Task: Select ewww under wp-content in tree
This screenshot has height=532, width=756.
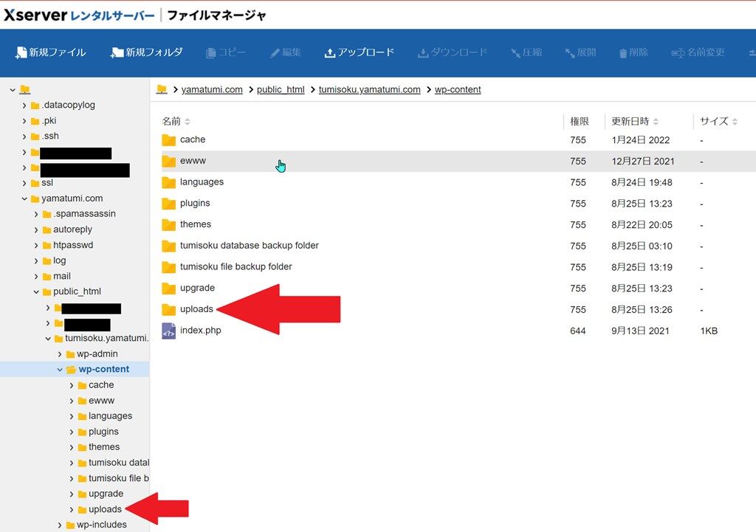Action: pos(101,401)
